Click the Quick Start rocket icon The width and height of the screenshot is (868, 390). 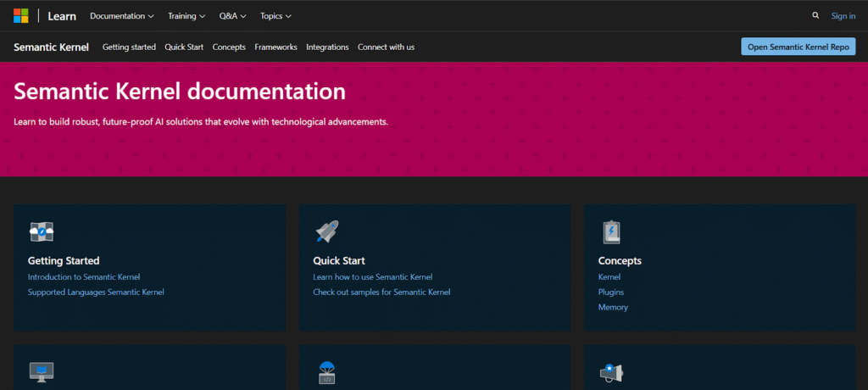tap(327, 231)
